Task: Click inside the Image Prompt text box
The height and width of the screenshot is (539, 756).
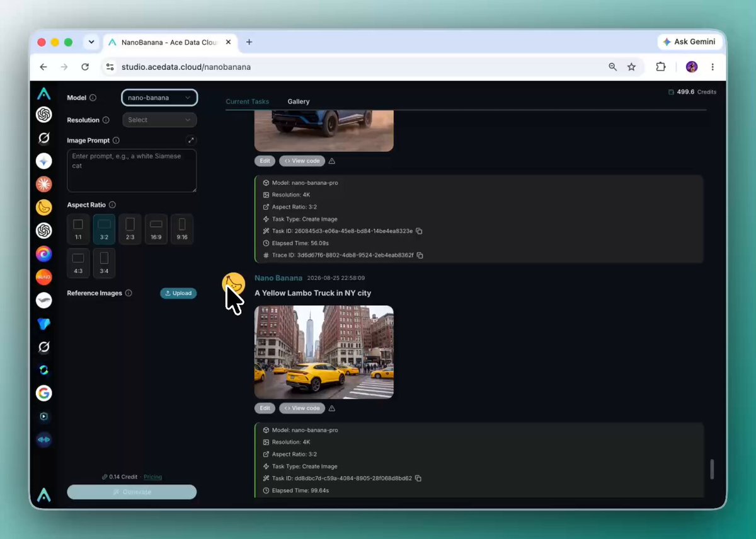Action: [132, 170]
